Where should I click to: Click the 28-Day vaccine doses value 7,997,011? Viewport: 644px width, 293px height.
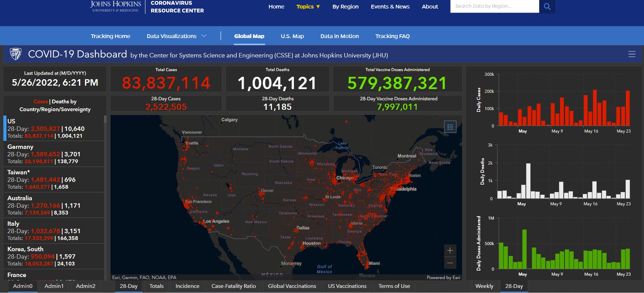[x=397, y=107]
